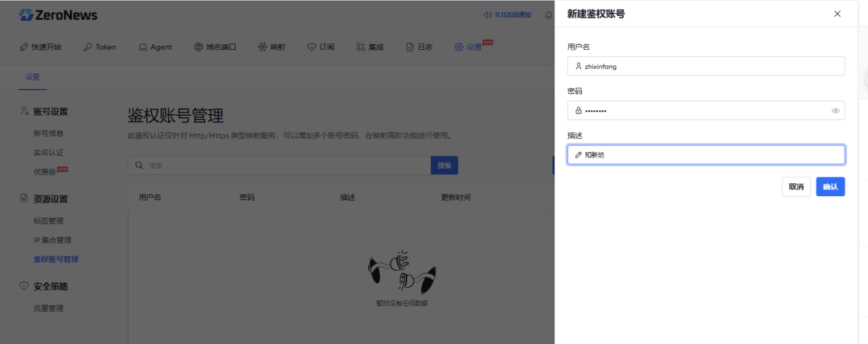
Task: Click the person icon beside 账号设置
Action: (x=24, y=111)
